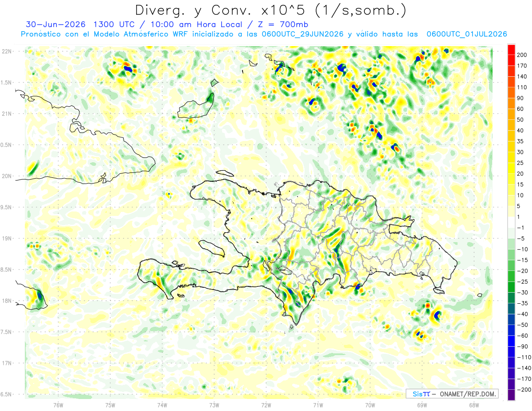This screenshot has width=532, height=411.
Task: Click the "6.5N" axis label
Action: (x=7, y=394)
